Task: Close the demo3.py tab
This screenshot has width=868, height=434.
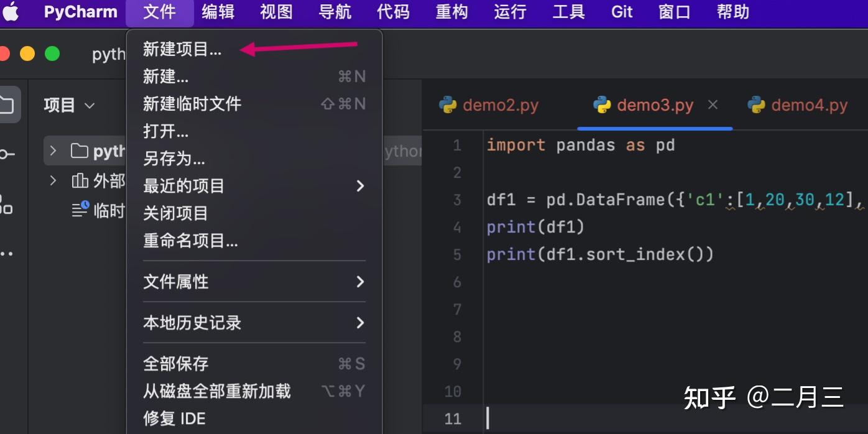Action: click(x=713, y=104)
